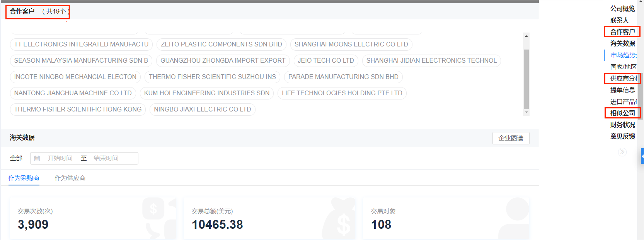
Task: Select NINGBO JIAXI ELECTRIC CO LTD tag
Action: (x=203, y=110)
